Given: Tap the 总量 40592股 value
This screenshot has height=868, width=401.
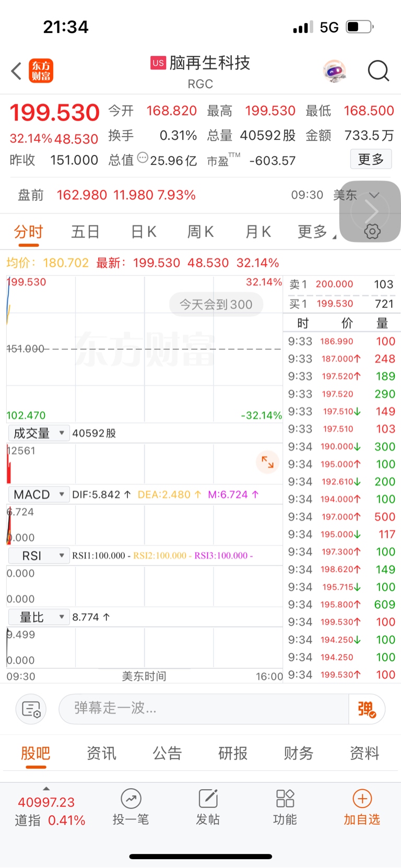Looking at the screenshot, I should point(268,136).
